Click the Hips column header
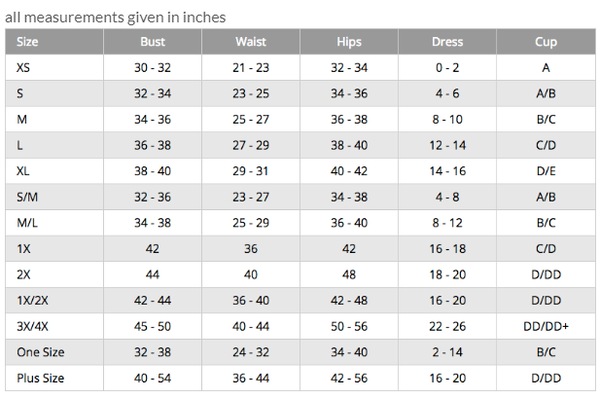Image resolution: width=600 pixels, height=399 pixels. click(x=349, y=42)
